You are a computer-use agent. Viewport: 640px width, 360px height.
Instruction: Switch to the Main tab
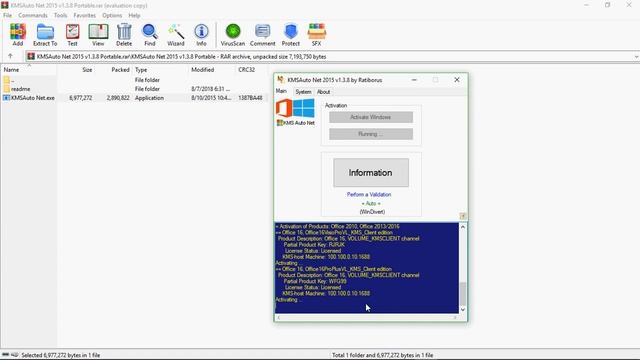click(281, 91)
